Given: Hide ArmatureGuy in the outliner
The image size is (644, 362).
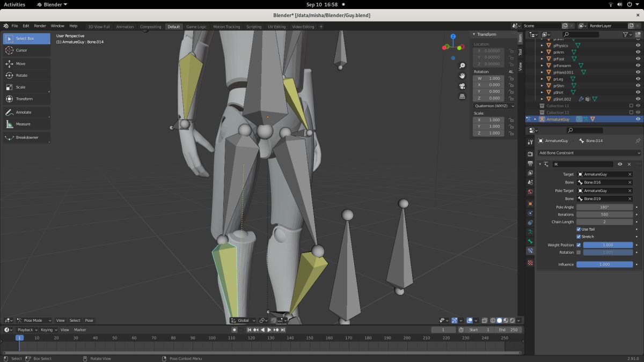Looking at the screenshot, I should click(638, 119).
